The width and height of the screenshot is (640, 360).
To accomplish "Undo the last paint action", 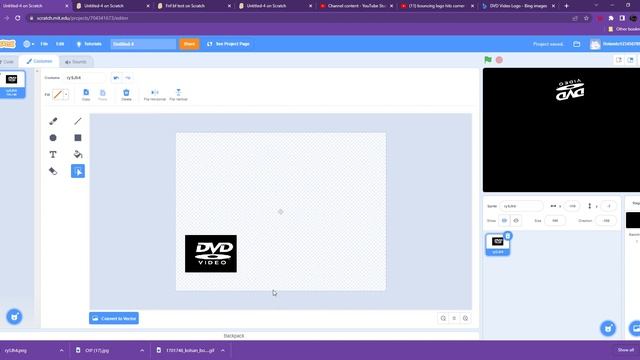I will click(x=116, y=78).
